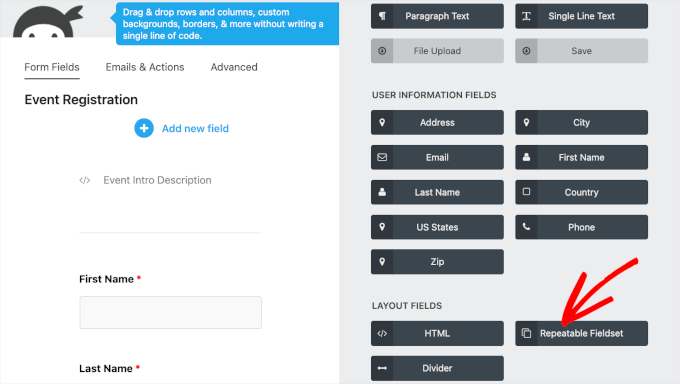Click the First Name person icon

pyautogui.click(x=526, y=157)
